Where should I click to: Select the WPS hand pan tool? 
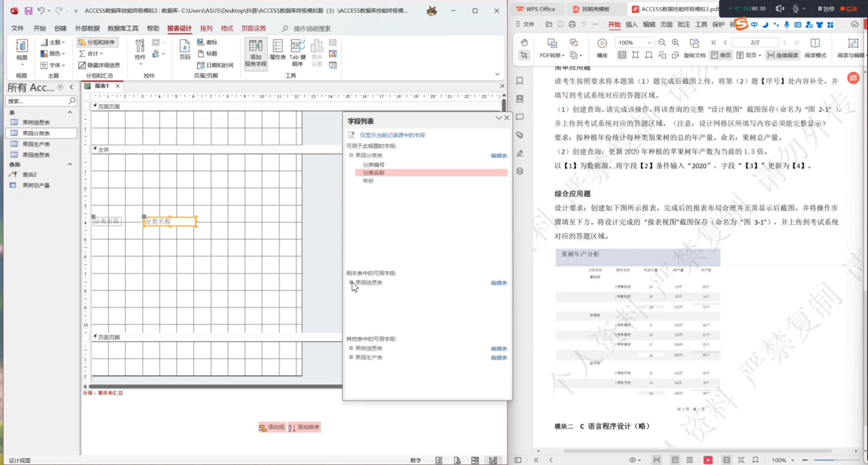[x=524, y=42]
